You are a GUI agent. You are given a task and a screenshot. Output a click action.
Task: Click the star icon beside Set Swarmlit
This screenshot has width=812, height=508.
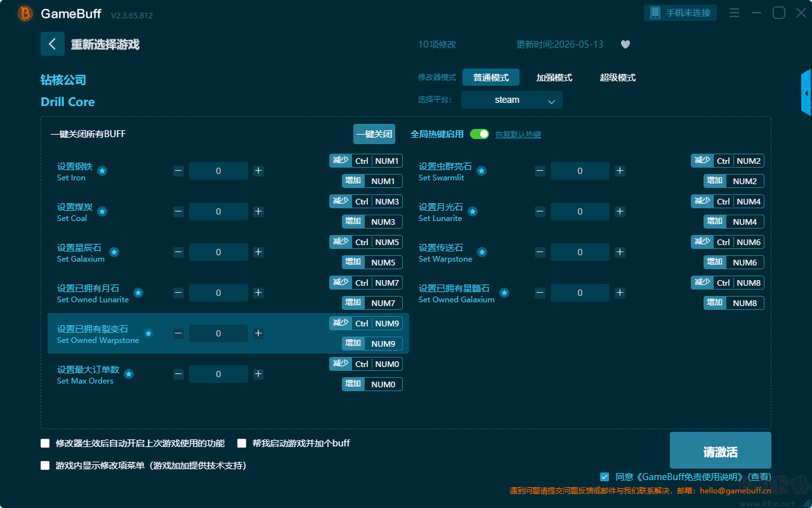tap(481, 171)
